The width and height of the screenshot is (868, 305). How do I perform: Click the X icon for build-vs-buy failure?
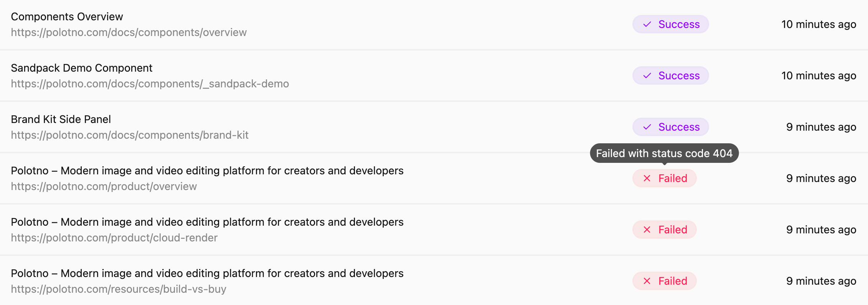647,281
